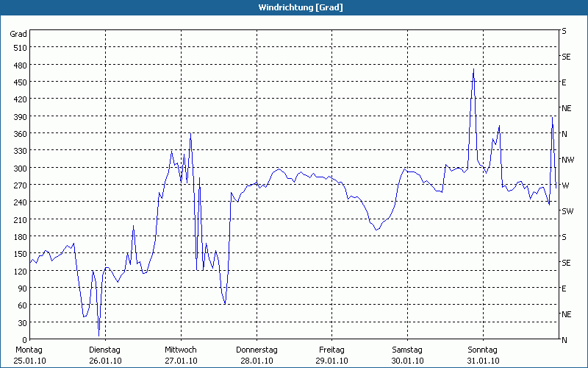Click the curve's highest peak near 470 degrees
Viewport: 588px width, 368px height.
coord(473,69)
